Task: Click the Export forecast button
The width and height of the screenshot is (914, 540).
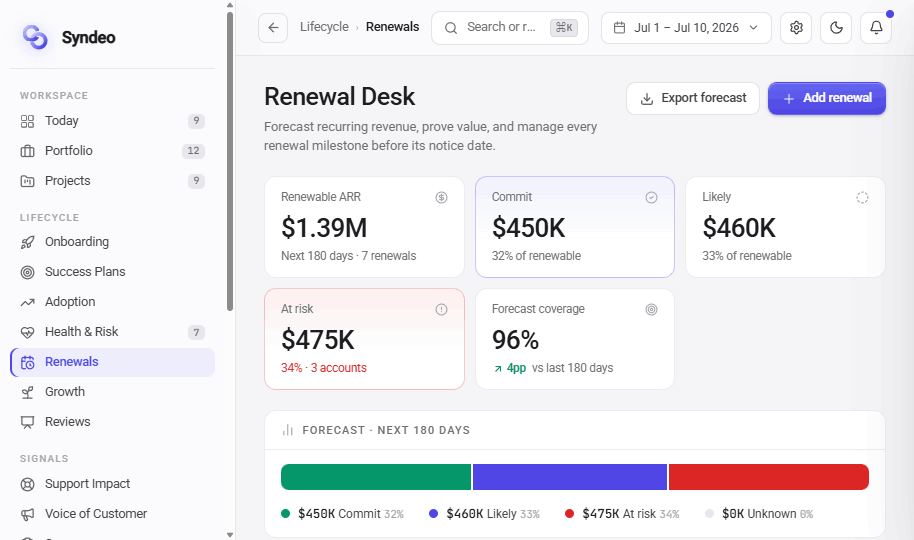Action: 692,98
